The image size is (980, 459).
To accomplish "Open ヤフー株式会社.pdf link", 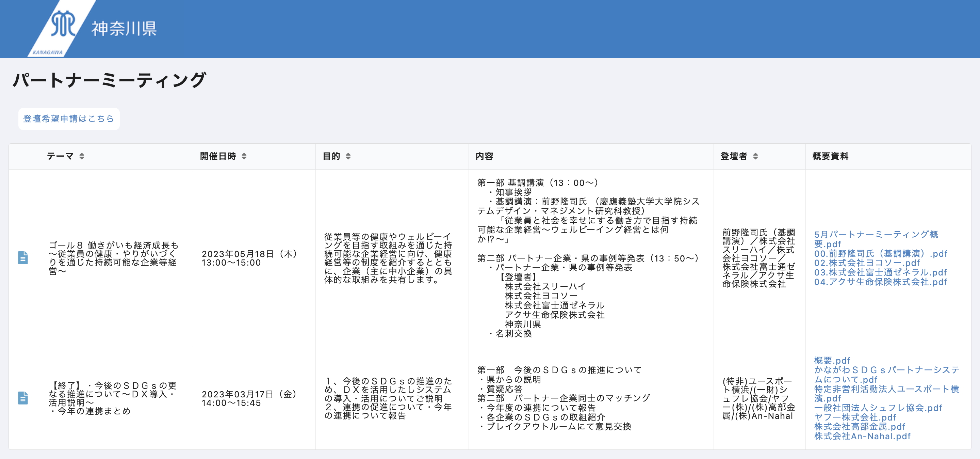I will pyautogui.click(x=855, y=417).
